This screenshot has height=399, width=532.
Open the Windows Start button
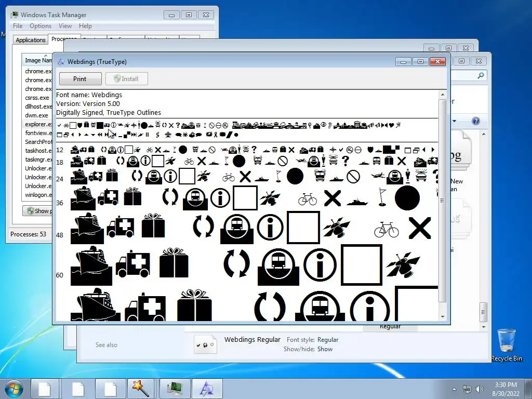coord(14,389)
